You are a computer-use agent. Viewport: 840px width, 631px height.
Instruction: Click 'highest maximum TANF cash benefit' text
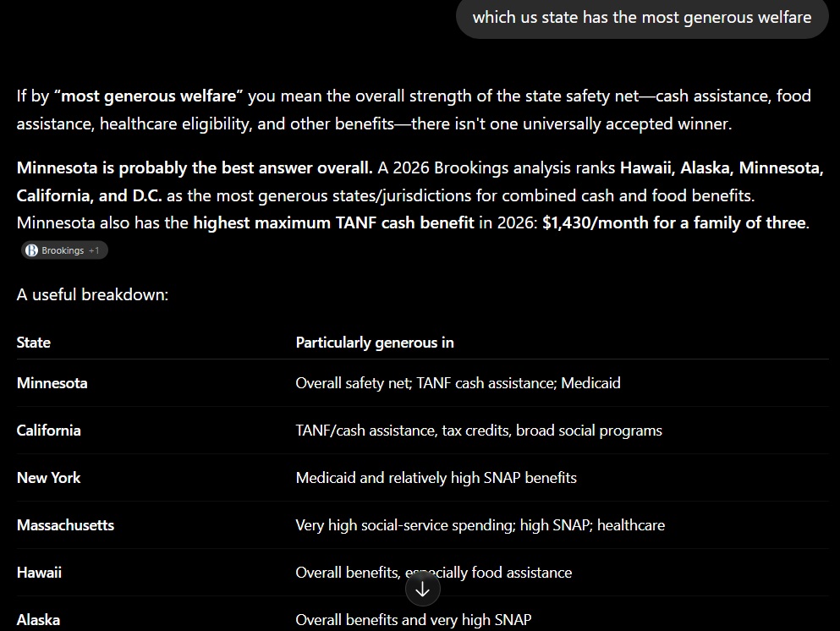(x=334, y=222)
